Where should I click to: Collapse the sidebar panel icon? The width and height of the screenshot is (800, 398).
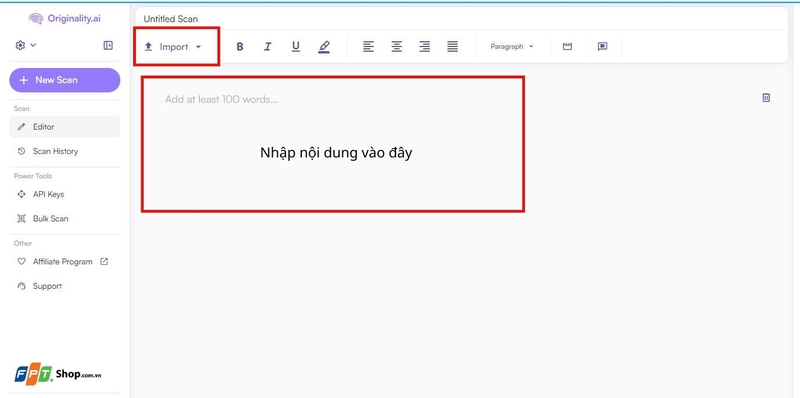coord(108,45)
